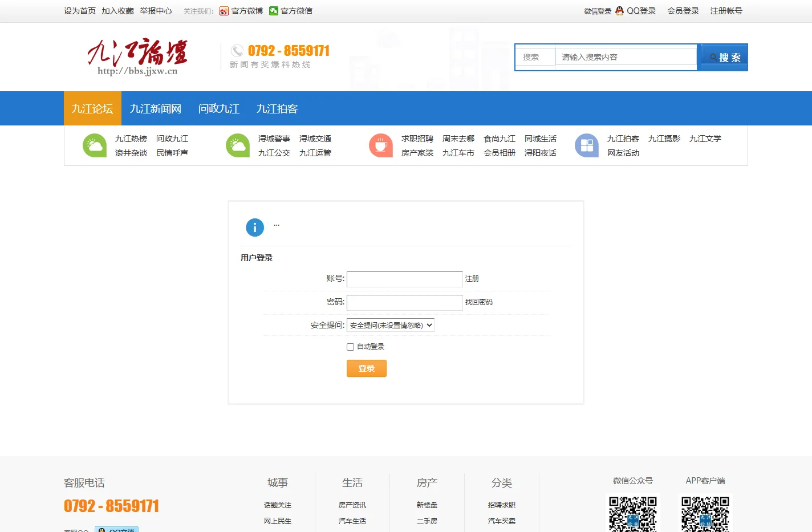This screenshot has height=532, width=812.
Task: Click the QQ penguin icon in top bar
Action: (619, 11)
